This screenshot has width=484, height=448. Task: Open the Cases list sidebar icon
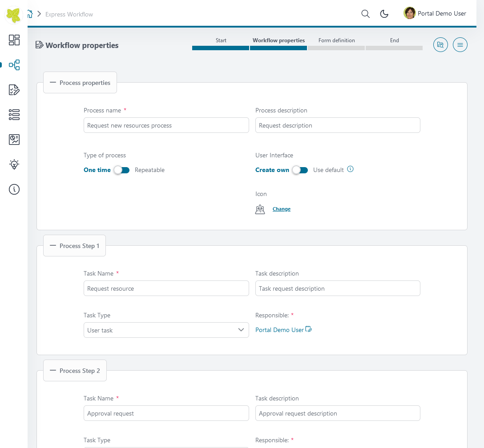(x=14, y=115)
